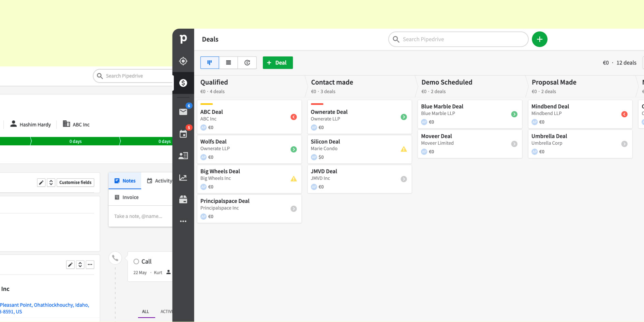Screen dimensions: 644x322
Task: Open Mail icon with 6 badge
Action: [183, 112]
